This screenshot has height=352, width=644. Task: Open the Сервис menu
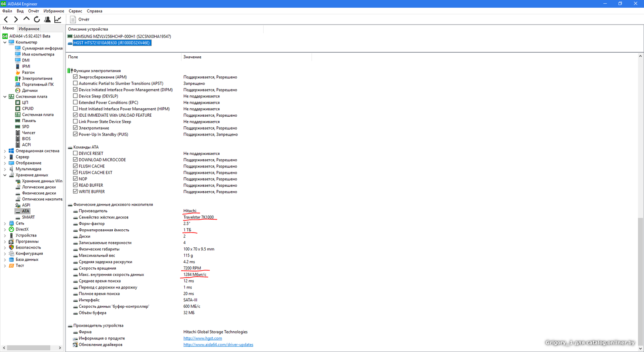click(75, 11)
